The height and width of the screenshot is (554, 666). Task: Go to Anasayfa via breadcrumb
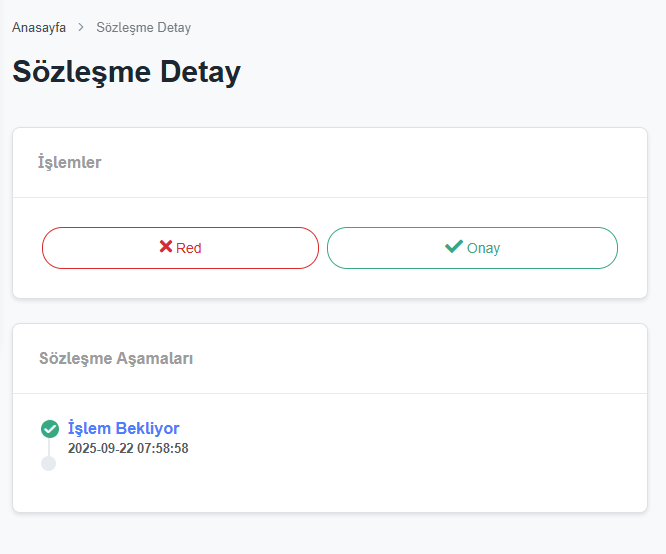coord(39,27)
